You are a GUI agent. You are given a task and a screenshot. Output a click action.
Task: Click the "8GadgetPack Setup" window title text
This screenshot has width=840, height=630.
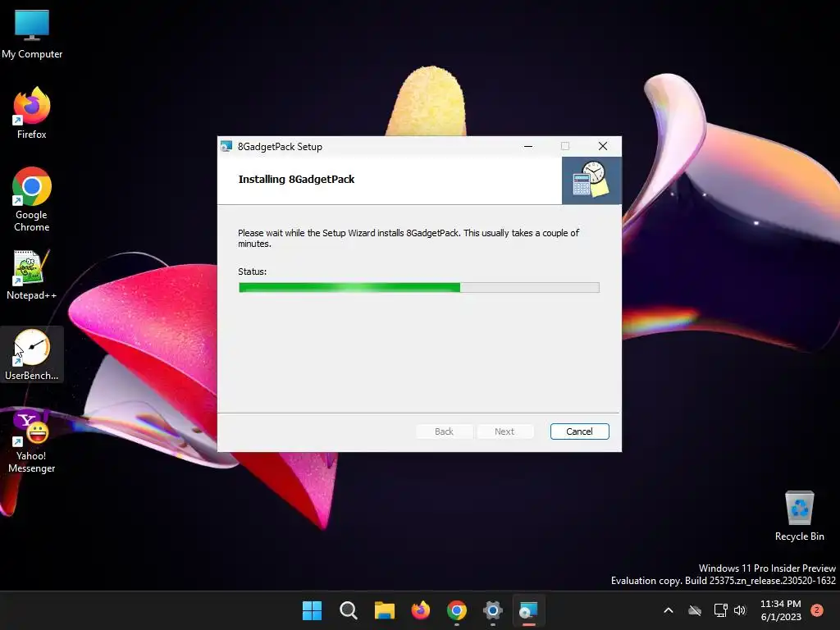(280, 147)
